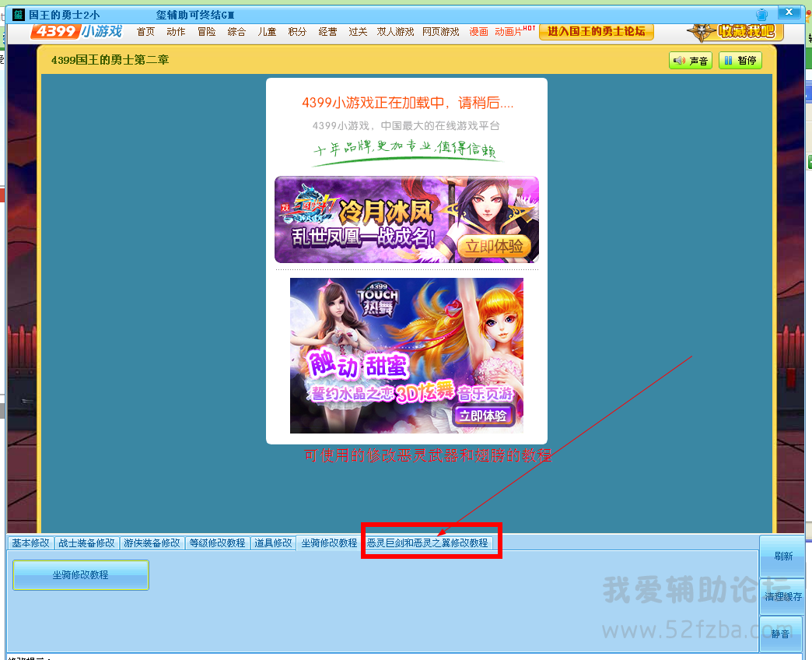Open the 网页游戏 category
Screen dimensions: 812x660
pos(441,32)
